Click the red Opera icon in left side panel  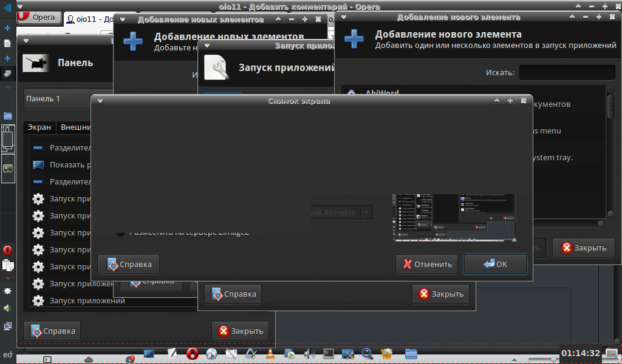pos(7,251)
